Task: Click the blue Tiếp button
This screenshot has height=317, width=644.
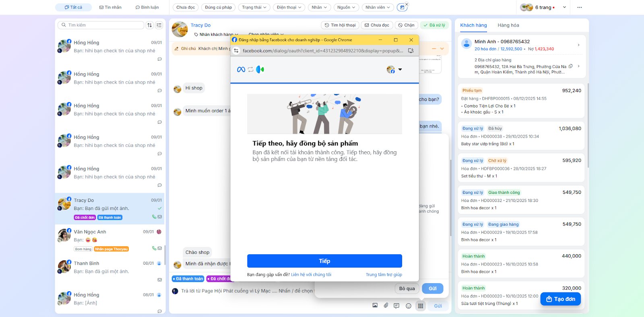Action: pyautogui.click(x=324, y=261)
